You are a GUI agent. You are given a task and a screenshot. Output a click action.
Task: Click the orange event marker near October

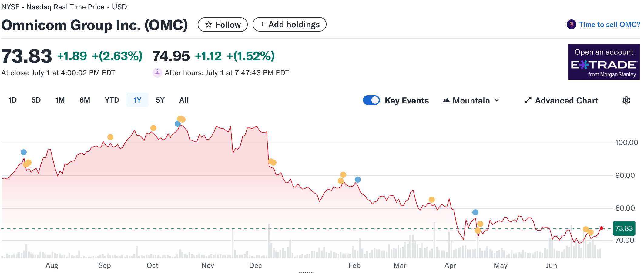pos(153,128)
